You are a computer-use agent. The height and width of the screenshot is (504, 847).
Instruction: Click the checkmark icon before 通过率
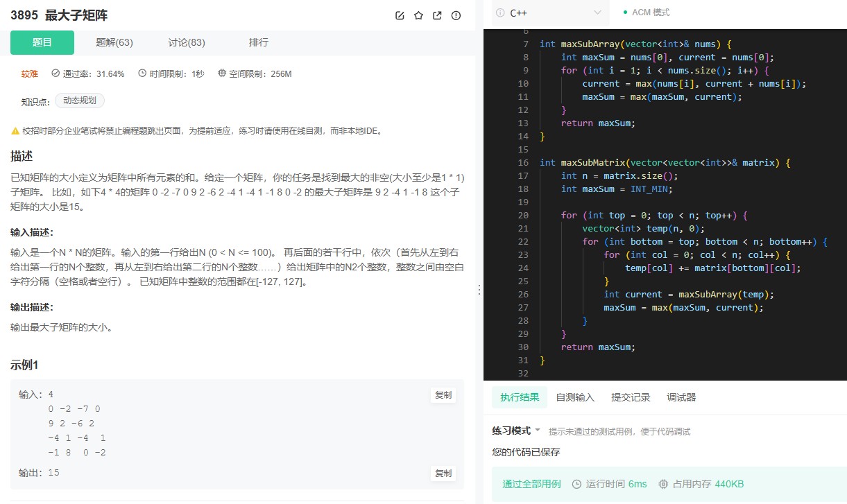point(54,74)
